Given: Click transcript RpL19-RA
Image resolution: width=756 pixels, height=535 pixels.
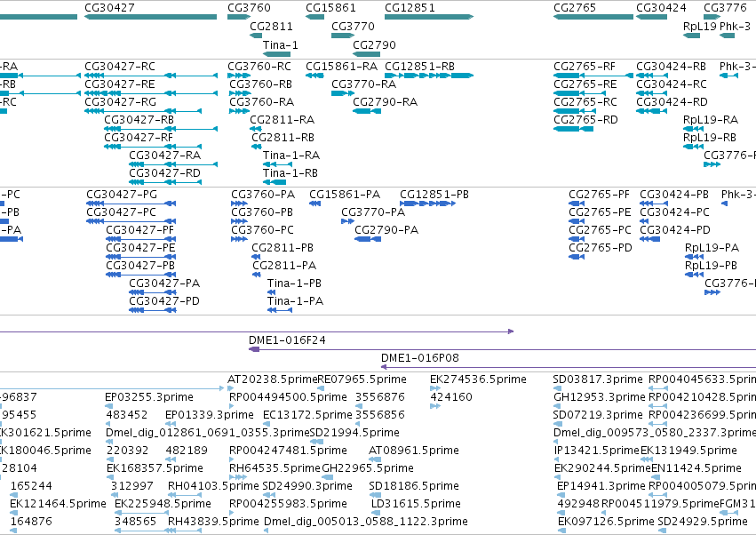Looking at the screenshot, I should click(x=711, y=119).
